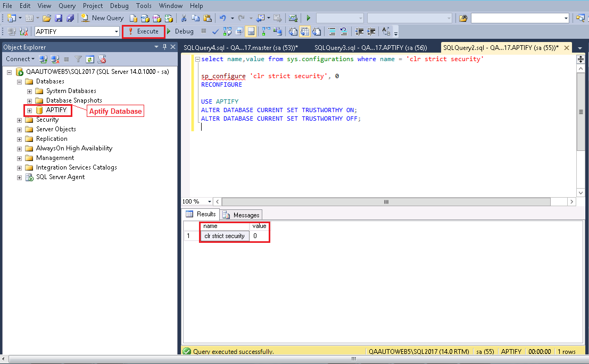
Task: Undo the last action with the blue arrow
Action: (x=223, y=18)
